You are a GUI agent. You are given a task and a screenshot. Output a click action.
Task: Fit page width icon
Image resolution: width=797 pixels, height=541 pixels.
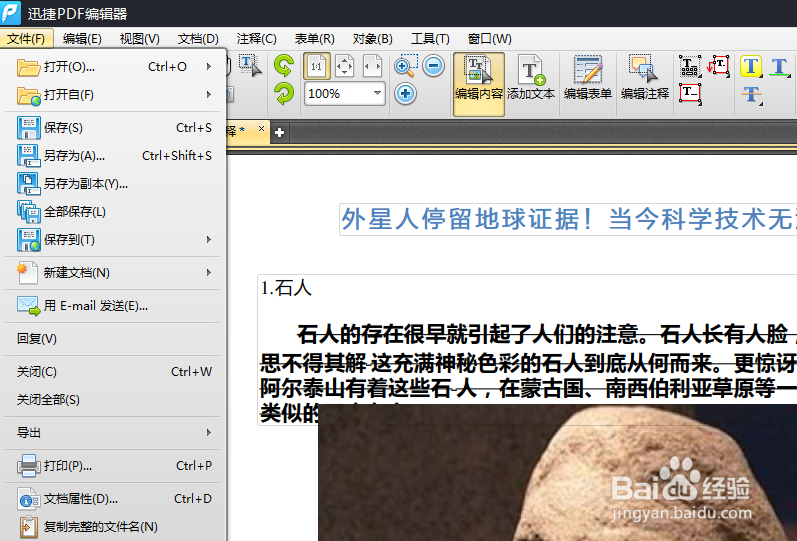tap(372, 66)
